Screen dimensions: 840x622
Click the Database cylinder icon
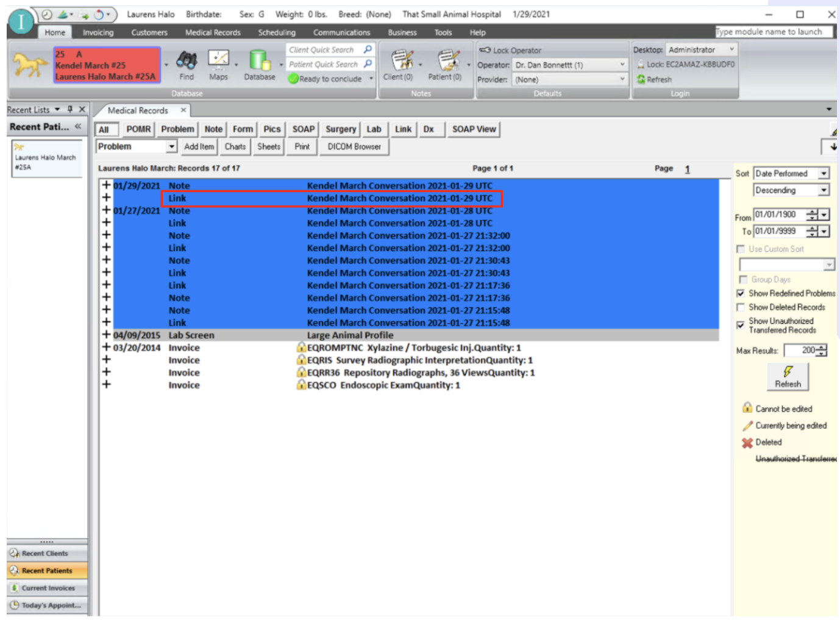click(258, 61)
